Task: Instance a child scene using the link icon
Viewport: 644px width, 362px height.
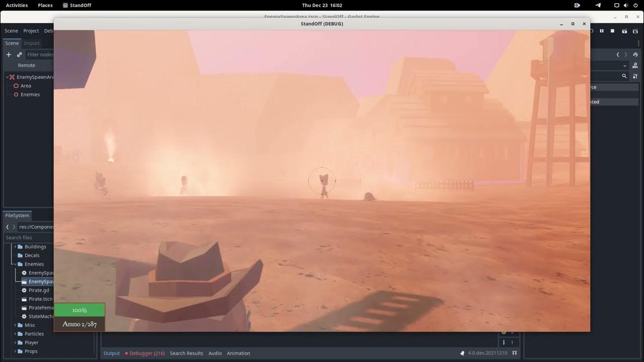Action: pyautogui.click(x=19, y=55)
